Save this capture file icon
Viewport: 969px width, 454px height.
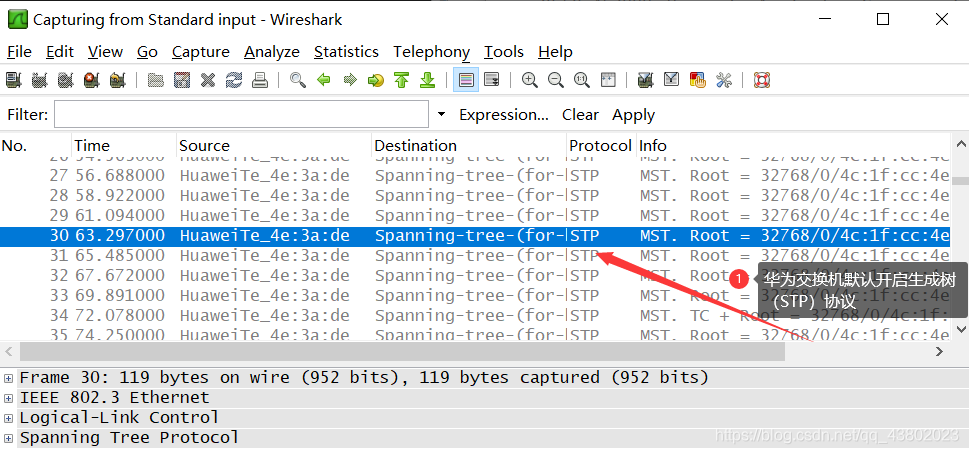coord(182,80)
